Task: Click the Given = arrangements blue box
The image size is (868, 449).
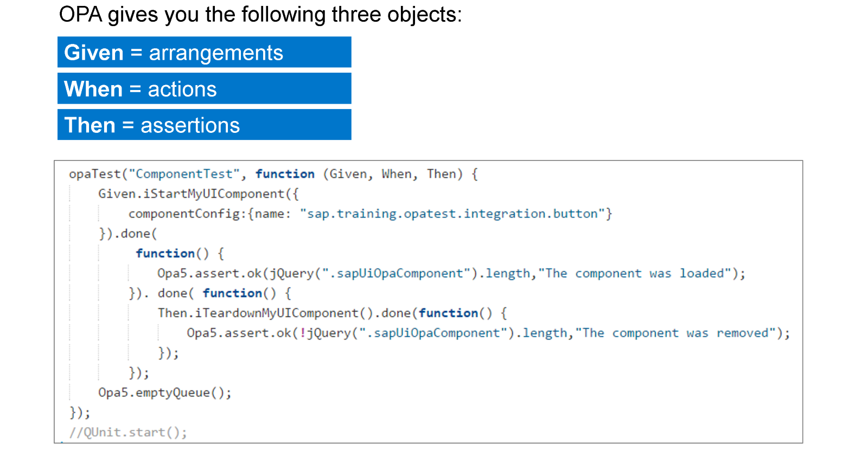Action: point(204,52)
